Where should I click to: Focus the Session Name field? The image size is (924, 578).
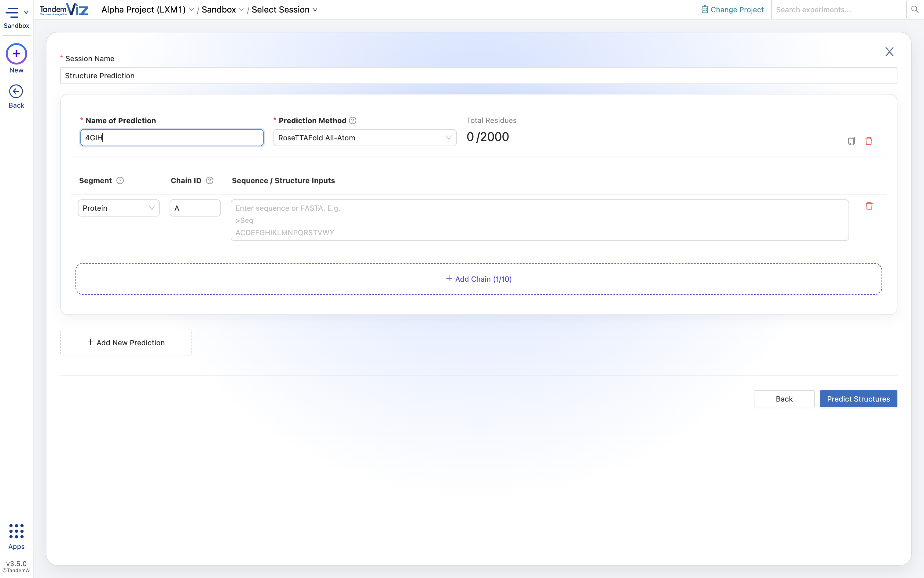(479, 76)
